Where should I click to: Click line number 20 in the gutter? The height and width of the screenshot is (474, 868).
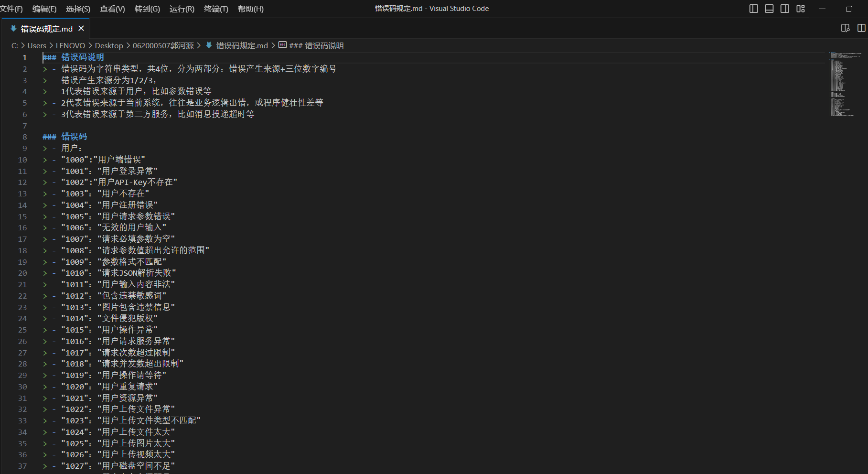coord(22,273)
